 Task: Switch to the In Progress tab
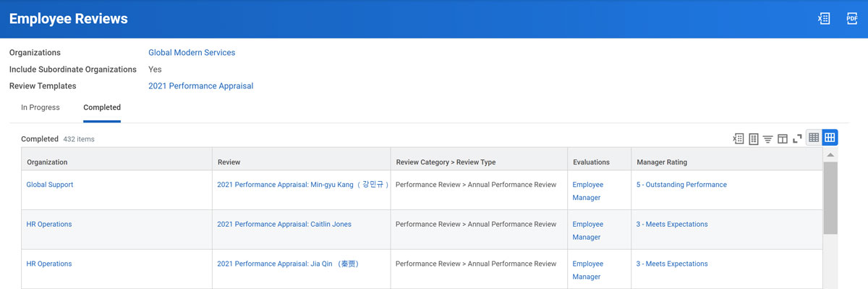point(41,107)
